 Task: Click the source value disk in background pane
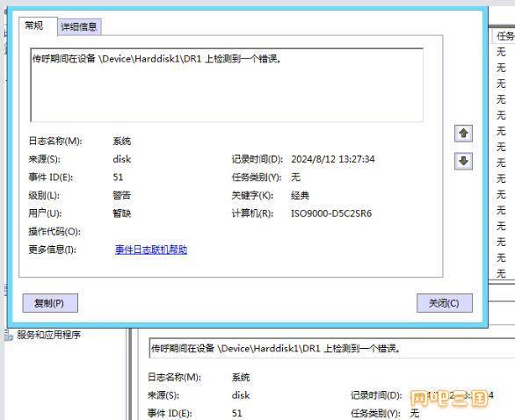tap(241, 395)
